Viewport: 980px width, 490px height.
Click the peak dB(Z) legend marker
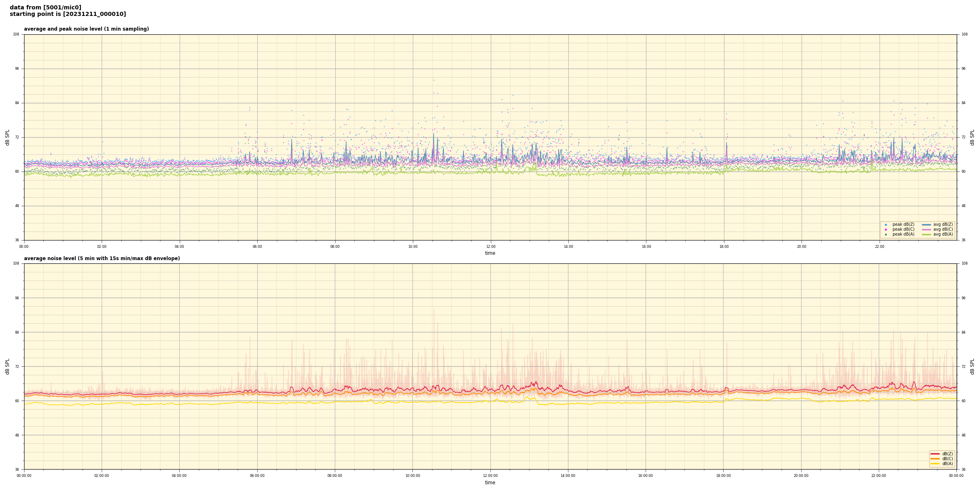886,225
